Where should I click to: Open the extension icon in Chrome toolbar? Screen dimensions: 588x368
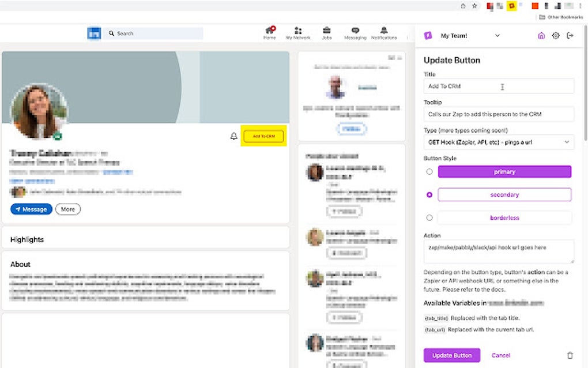(x=512, y=6)
